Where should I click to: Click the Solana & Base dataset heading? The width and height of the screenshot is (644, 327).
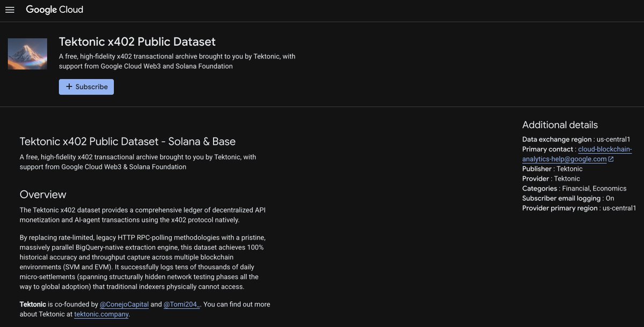coord(128,142)
